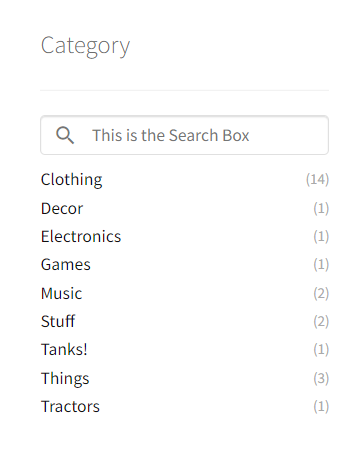Screen dimensions: 361x452
Task: Choose the Things category
Action: tap(65, 379)
